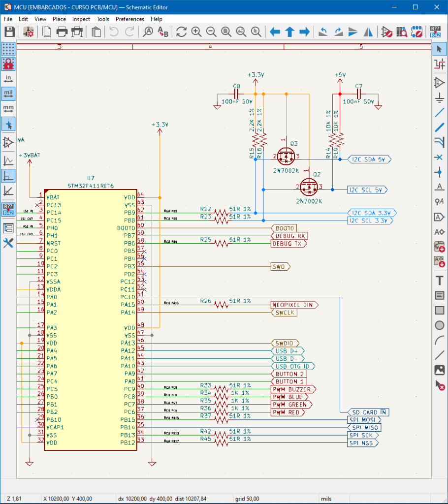
Task: Click the Paste clipboard icon
Action: coord(96,32)
